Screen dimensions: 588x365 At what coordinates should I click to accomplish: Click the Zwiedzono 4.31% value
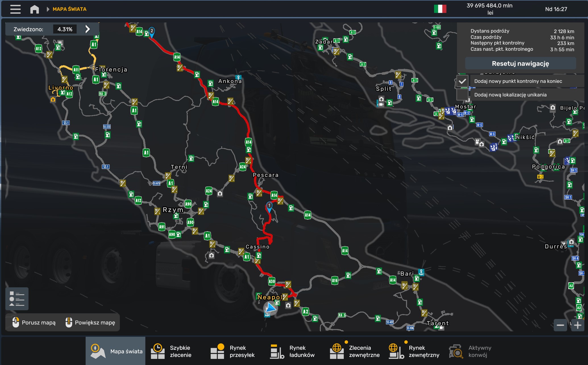65,29
